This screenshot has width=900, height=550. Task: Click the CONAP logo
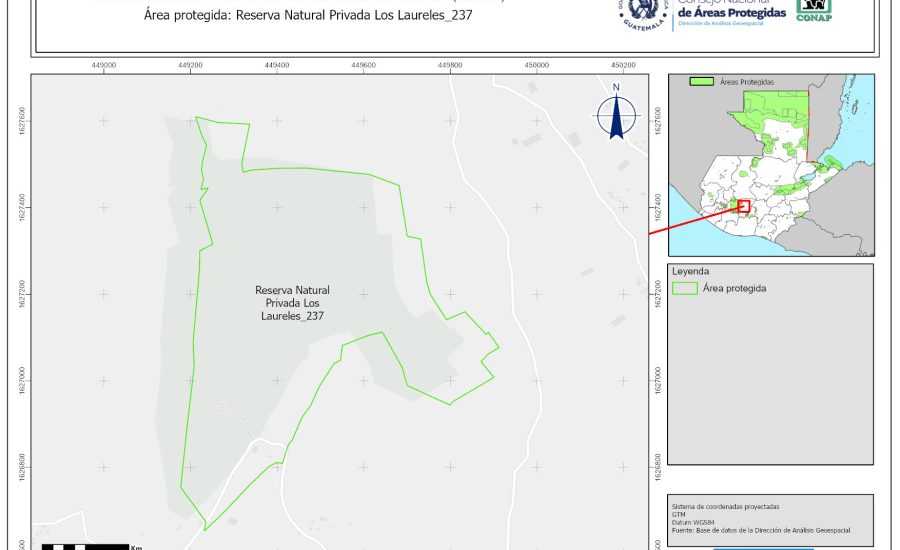tap(814, 9)
